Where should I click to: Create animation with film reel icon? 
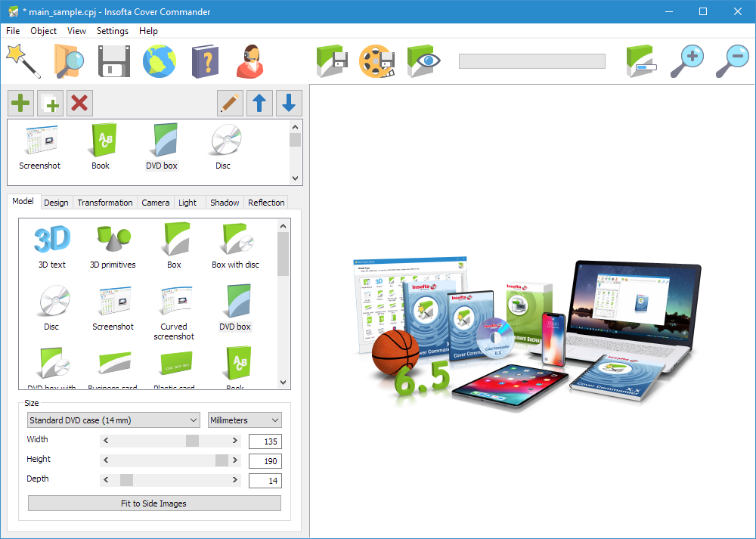click(x=377, y=61)
